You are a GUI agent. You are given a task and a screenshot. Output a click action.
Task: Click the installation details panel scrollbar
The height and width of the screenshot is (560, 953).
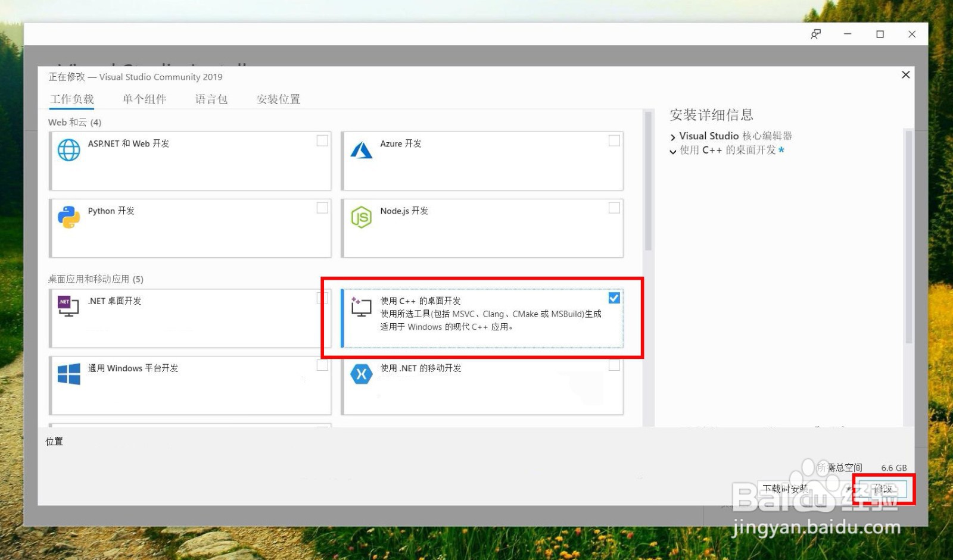pyautogui.click(x=909, y=237)
